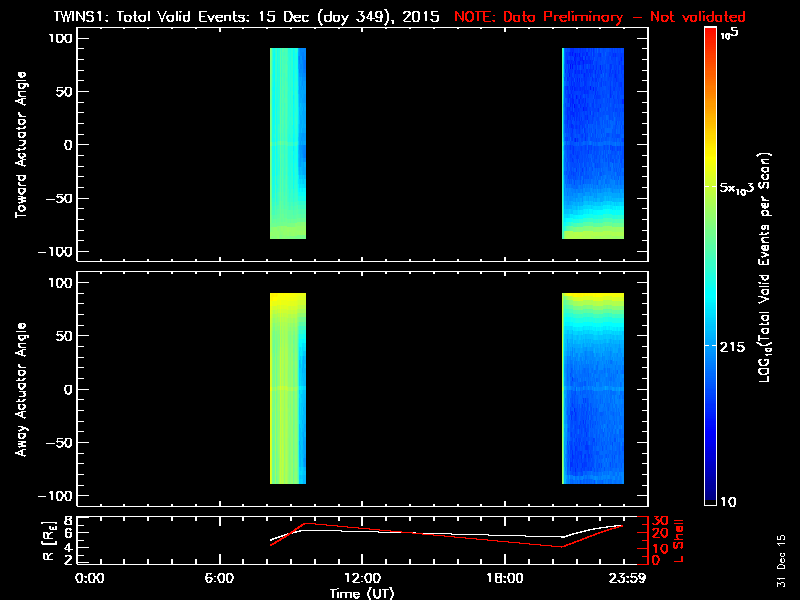Click the dark blue bottom of the colorbar

pyautogui.click(x=710, y=490)
